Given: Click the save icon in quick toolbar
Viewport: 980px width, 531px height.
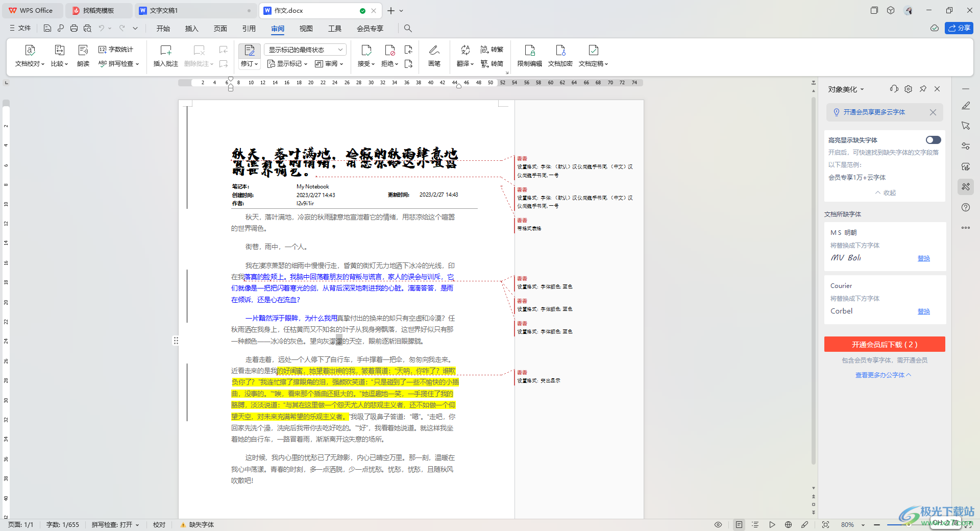Looking at the screenshot, I should click(x=47, y=28).
